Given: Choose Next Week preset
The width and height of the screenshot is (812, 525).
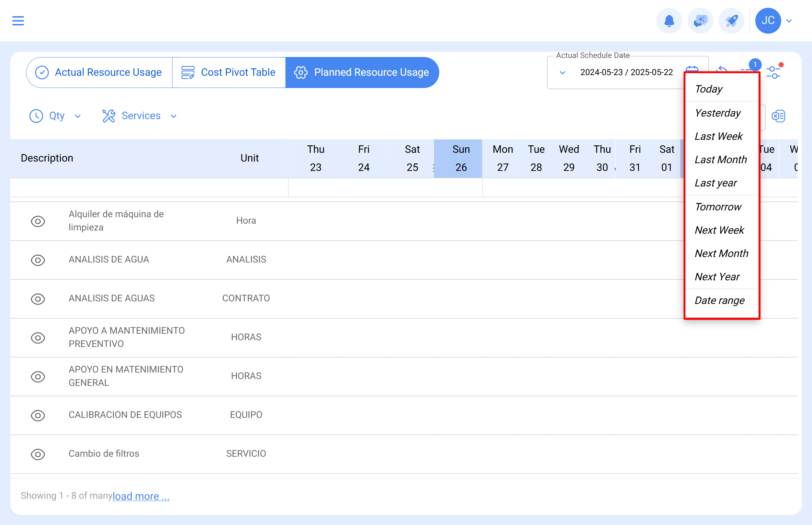Looking at the screenshot, I should click(x=722, y=230).
